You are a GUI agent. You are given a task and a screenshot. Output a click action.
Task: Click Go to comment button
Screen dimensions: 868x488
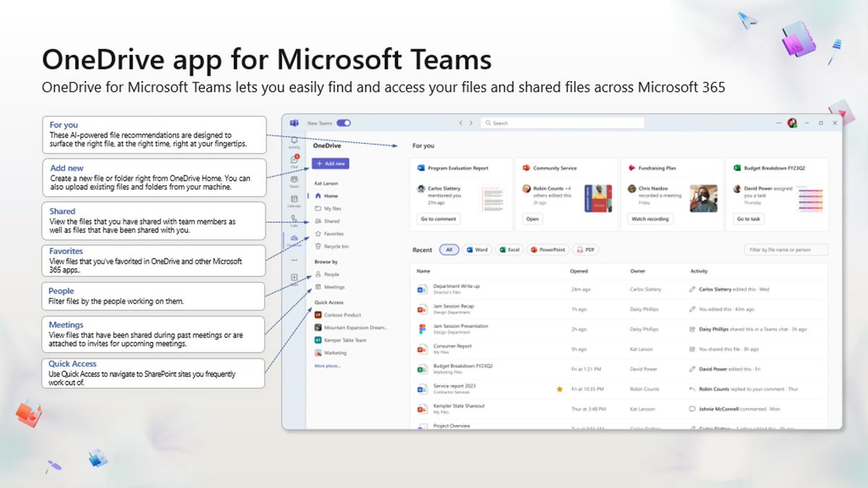pyautogui.click(x=438, y=218)
